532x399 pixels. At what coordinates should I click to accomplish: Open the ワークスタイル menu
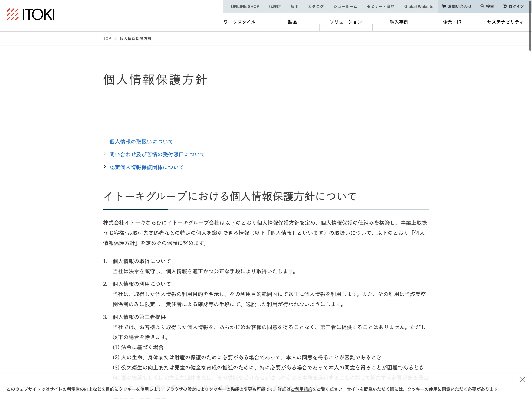pos(239,22)
